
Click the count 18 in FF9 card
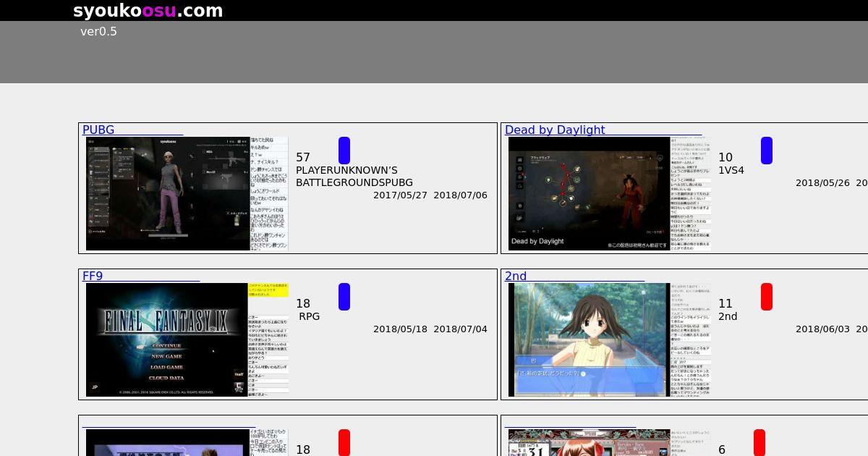click(x=303, y=303)
